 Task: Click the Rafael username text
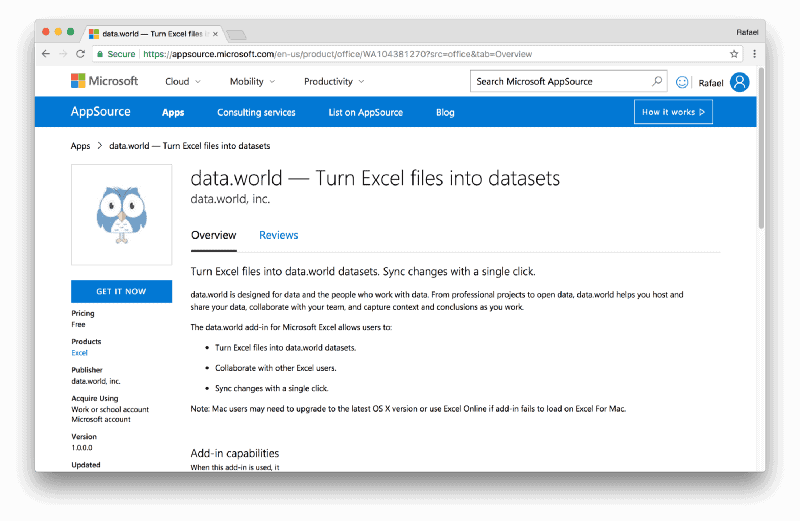(711, 83)
